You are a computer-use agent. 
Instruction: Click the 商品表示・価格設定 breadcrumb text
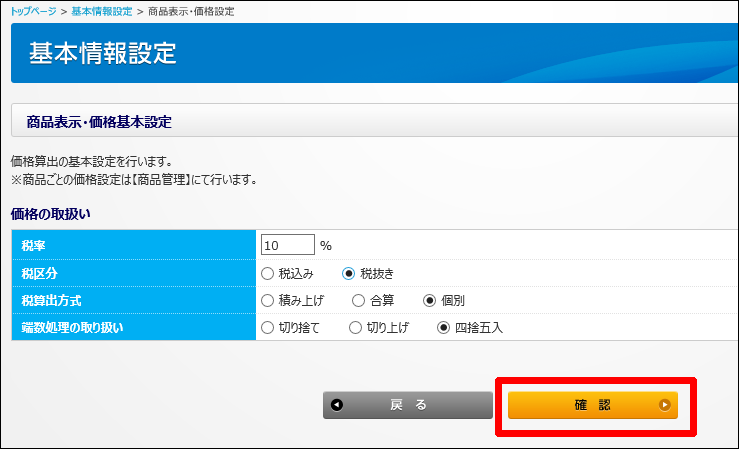coord(191,10)
